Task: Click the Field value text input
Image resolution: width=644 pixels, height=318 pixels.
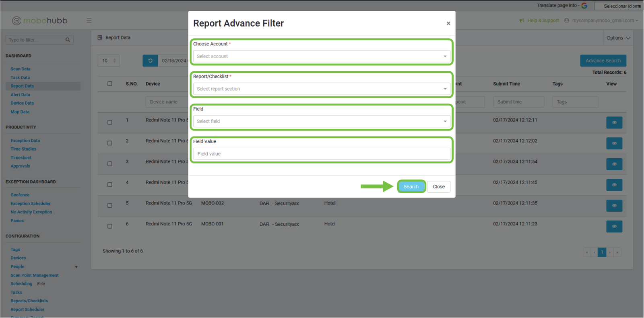Action: coord(321,154)
